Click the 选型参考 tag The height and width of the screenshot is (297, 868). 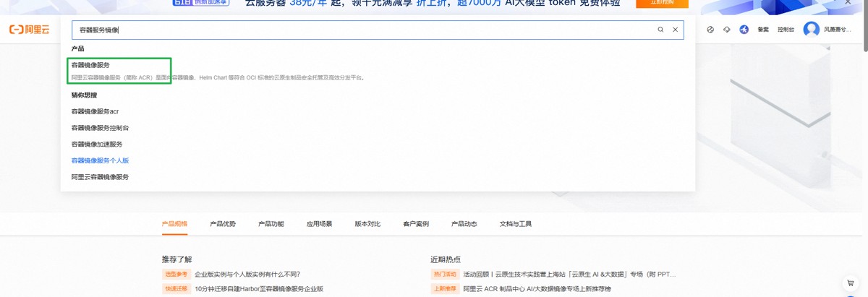coord(176,275)
